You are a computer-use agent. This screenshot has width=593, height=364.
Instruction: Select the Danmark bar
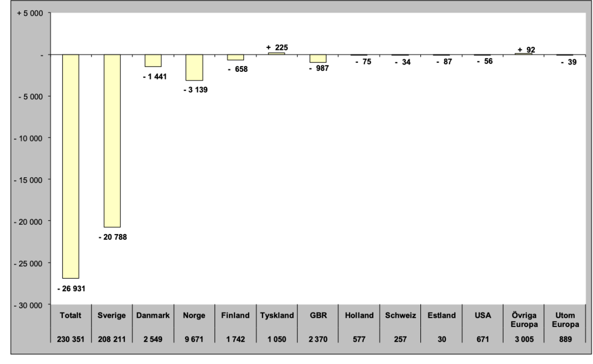153,61
